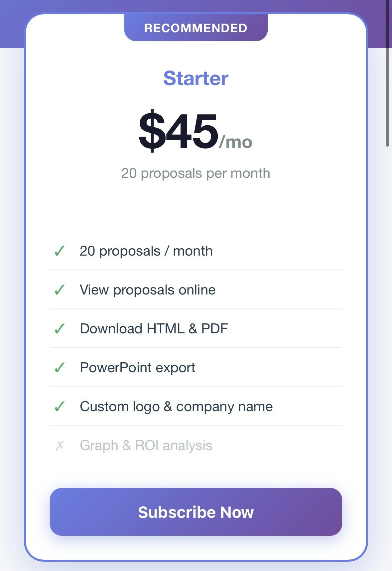Click the X icon beside Graph & ROI analysis
Viewport: 392px width, 571px height.
point(60,445)
